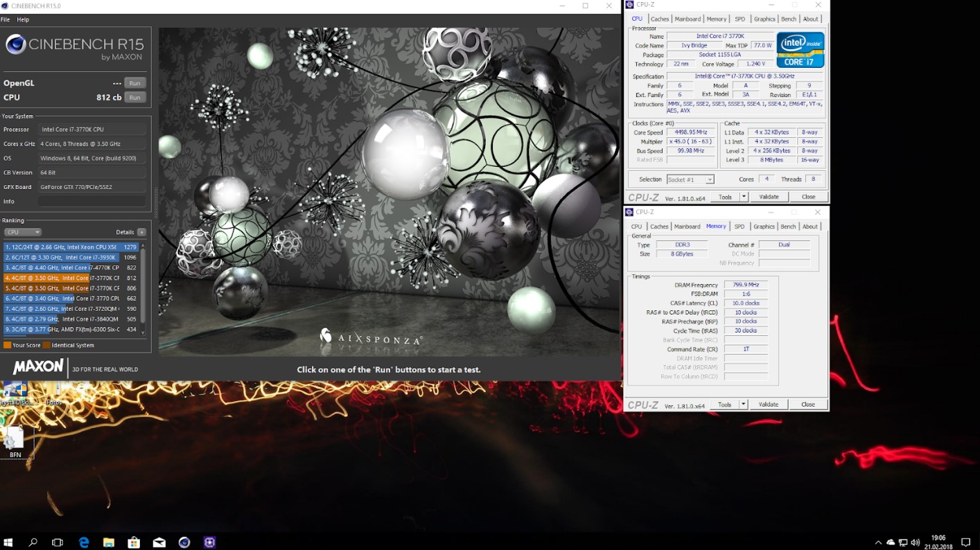The image size is (980, 550).
Task: Open taskbar search magnifier
Action: (x=33, y=542)
